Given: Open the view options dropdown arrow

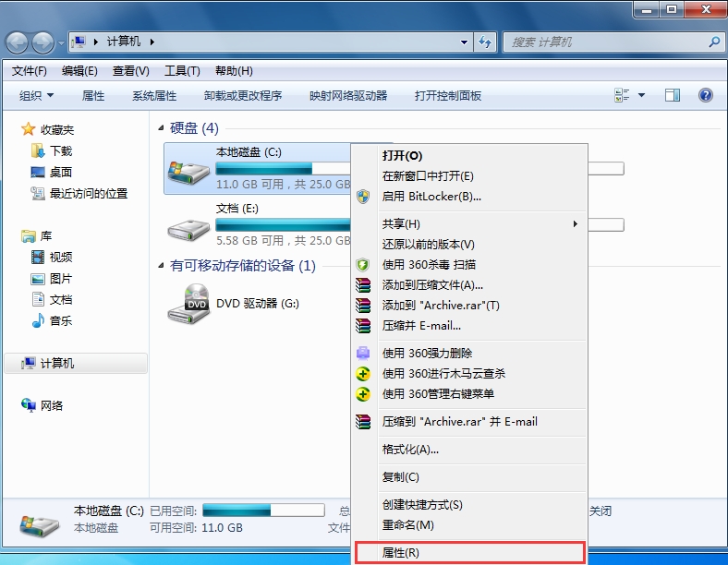Looking at the screenshot, I should [x=641, y=95].
